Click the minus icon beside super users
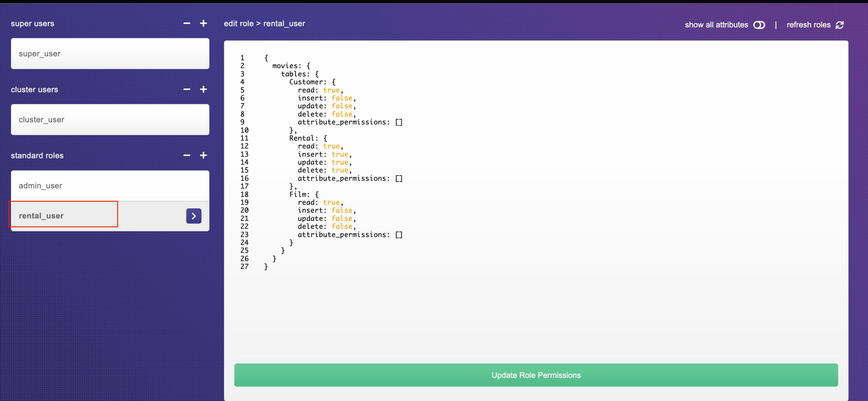 coord(187,23)
